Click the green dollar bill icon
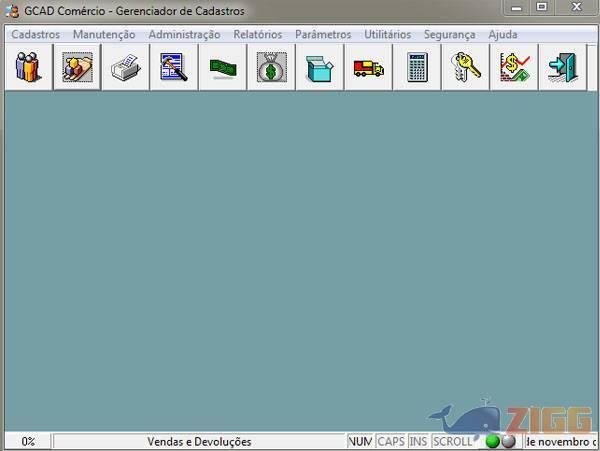 click(223, 67)
